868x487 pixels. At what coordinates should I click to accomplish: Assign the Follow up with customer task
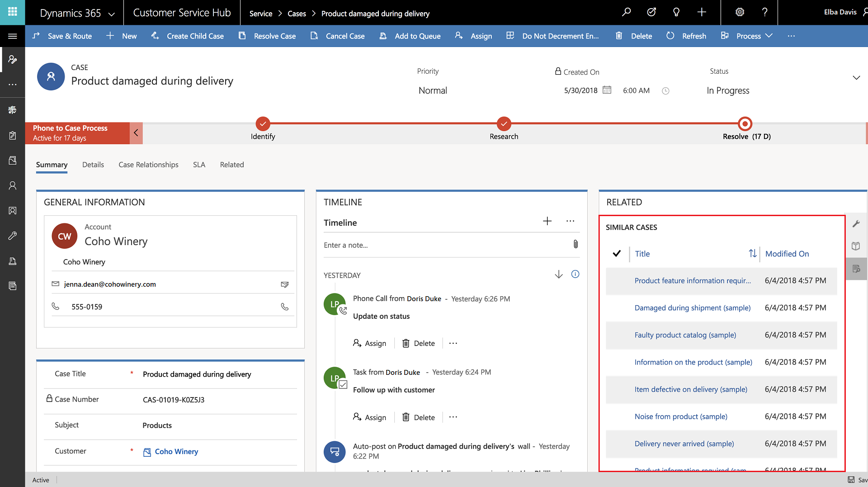click(369, 417)
